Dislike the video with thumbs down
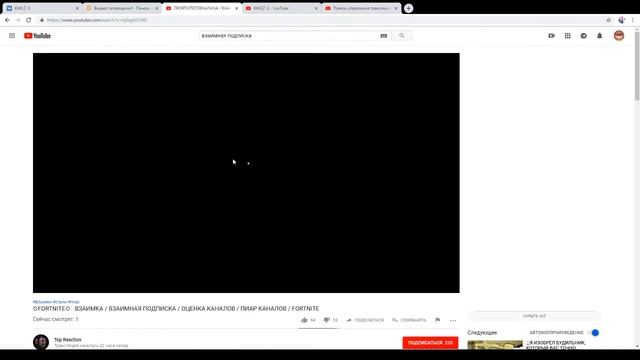The width and height of the screenshot is (640, 360). coord(331,320)
